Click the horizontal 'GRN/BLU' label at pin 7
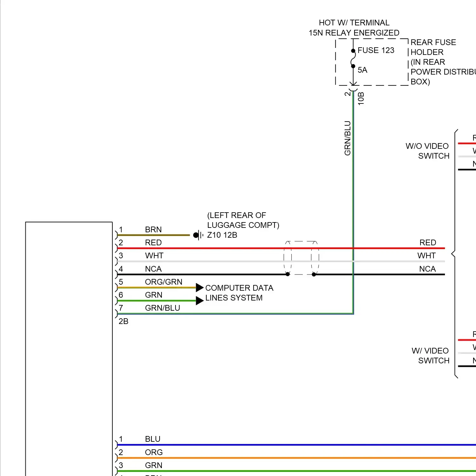 point(162,308)
